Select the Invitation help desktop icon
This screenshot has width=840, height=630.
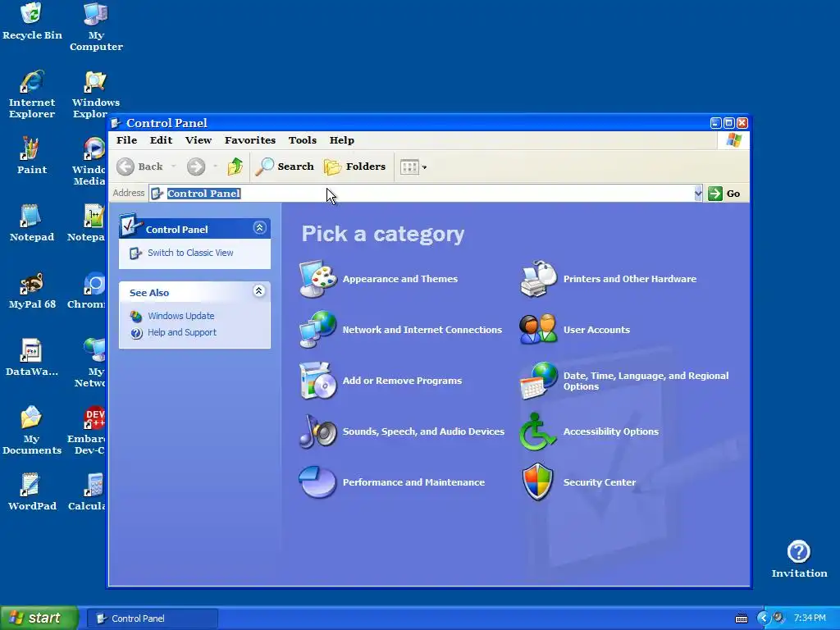[799, 559]
